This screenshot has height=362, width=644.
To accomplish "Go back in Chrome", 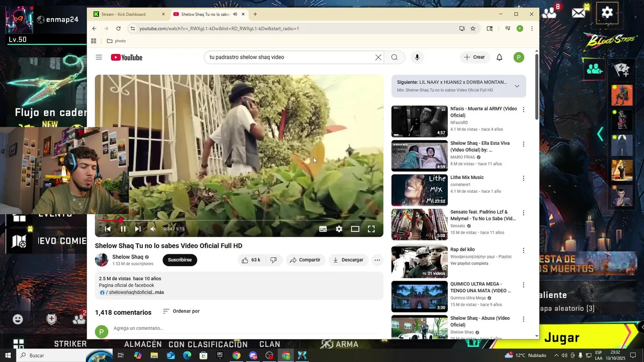I will [94, 29].
